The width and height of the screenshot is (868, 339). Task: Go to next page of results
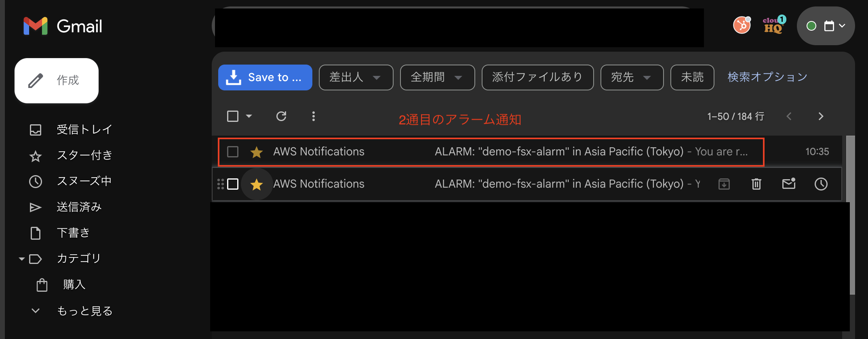click(x=821, y=116)
